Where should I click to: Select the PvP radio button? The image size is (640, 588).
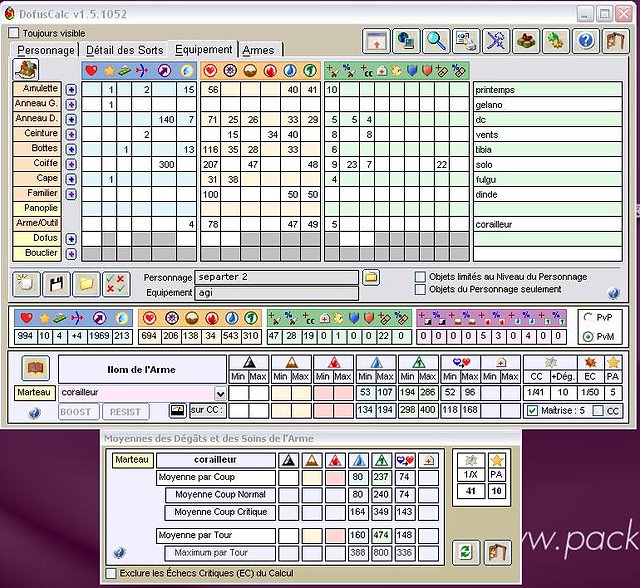[x=587, y=317]
